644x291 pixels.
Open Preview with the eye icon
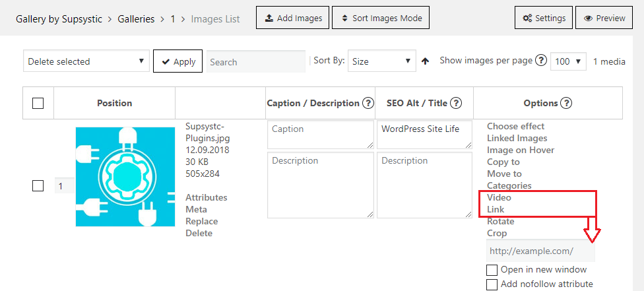point(604,18)
